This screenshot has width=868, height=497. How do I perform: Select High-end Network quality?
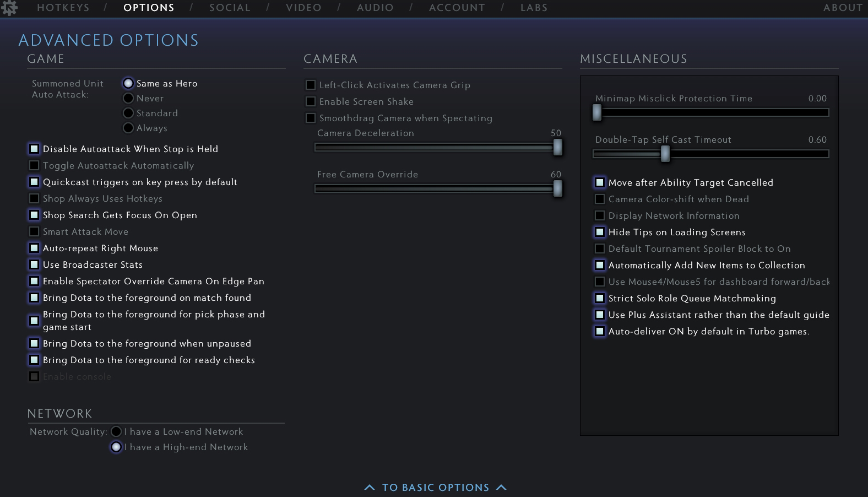coord(116,447)
